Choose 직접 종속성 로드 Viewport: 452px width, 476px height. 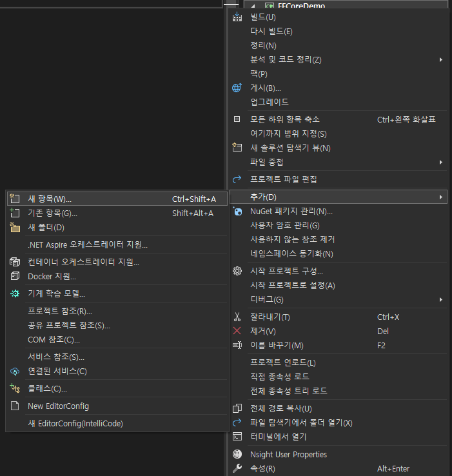click(x=280, y=377)
